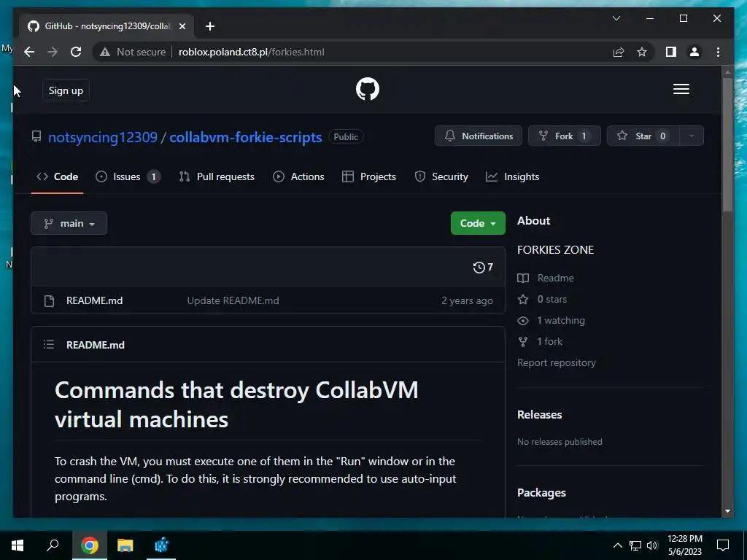Bookmark this tab with the star icon
Image resolution: width=747 pixels, height=560 pixels.
tap(642, 52)
